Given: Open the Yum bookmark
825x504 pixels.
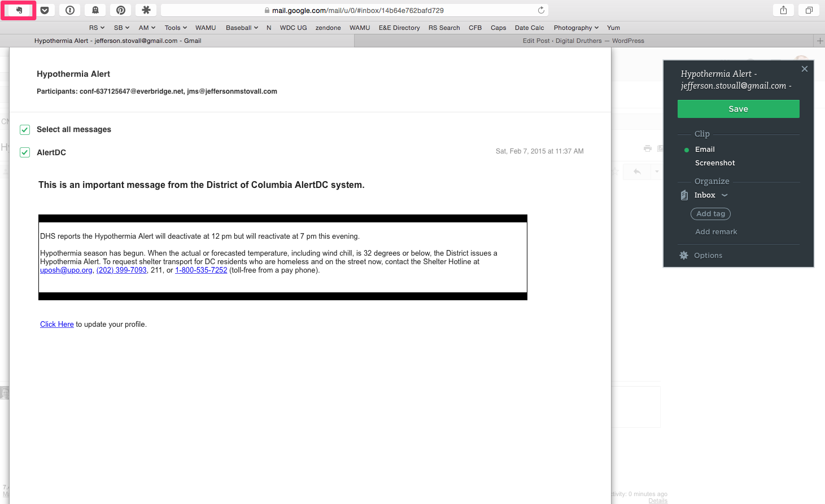Looking at the screenshot, I should (x=613, y=28).
